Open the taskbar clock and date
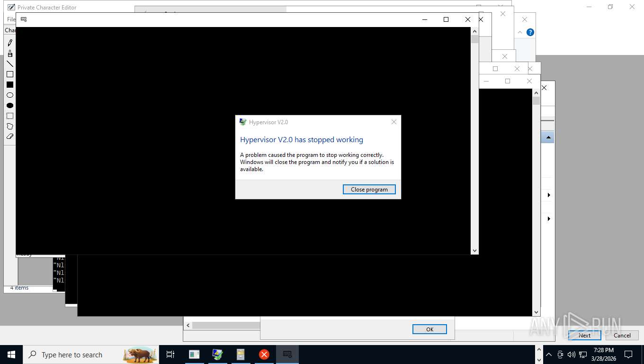Screen dimensions: 644x364 click(604, 355)
